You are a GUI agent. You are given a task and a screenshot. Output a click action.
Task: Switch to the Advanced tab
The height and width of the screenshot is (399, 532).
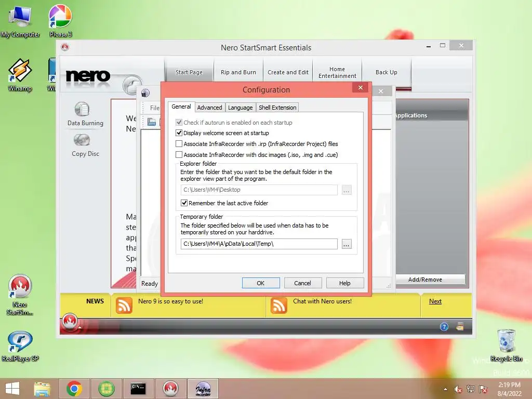210,108
